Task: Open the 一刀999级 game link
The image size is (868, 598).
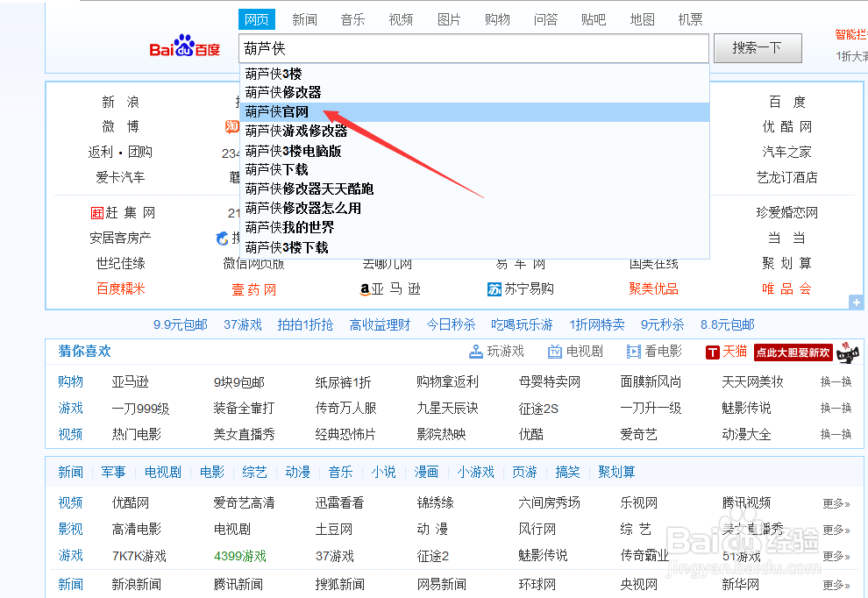Action: [140, 409]
